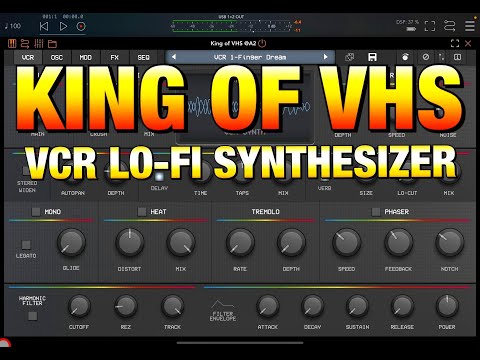Click the envelope DECAY knob
This screenshot has height=360, width=480.
pos(312,306)
